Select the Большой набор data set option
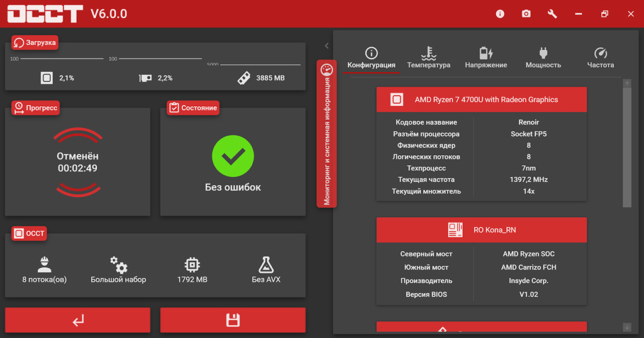 point(118,270)
